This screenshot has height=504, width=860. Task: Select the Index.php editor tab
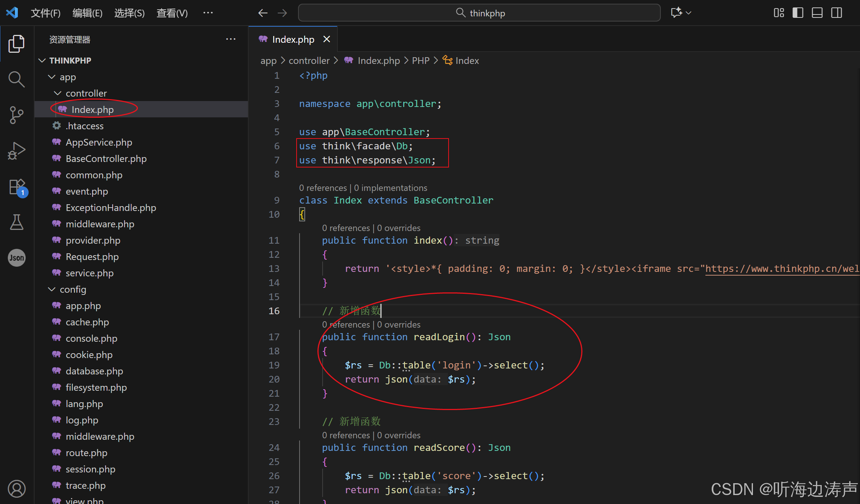[293, 39]
